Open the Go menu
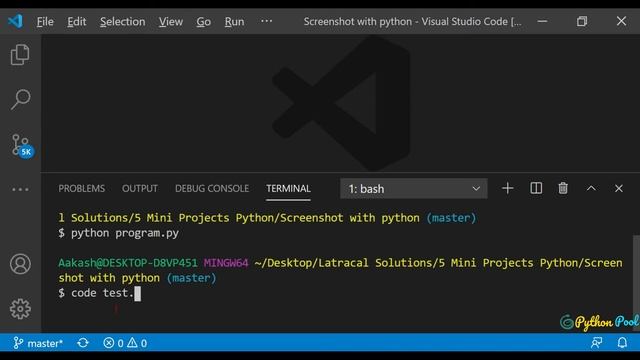Viewport: 640px width, 360px height. coord(204,21)
